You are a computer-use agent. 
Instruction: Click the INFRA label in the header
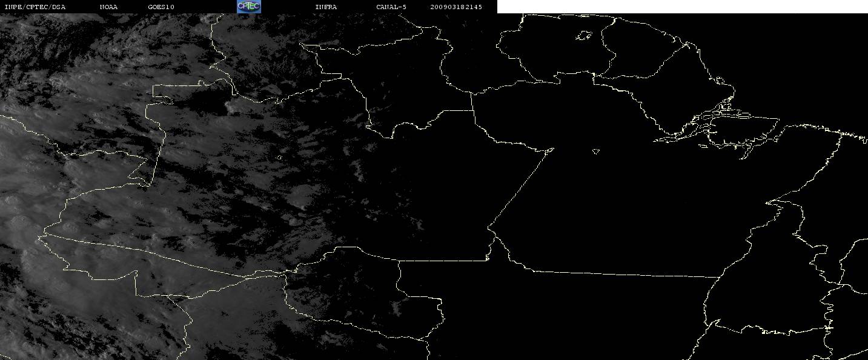[326, 7]
